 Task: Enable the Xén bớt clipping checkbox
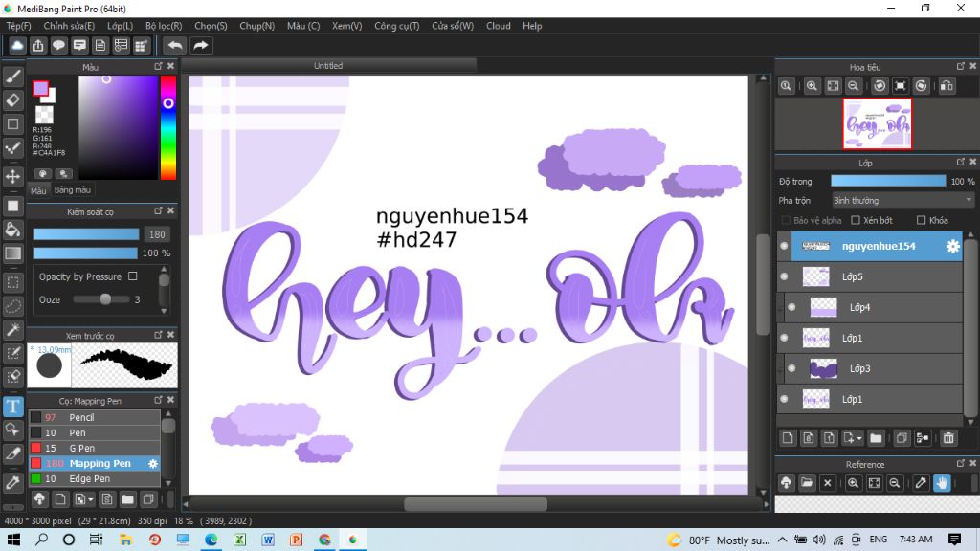(856, 220)
